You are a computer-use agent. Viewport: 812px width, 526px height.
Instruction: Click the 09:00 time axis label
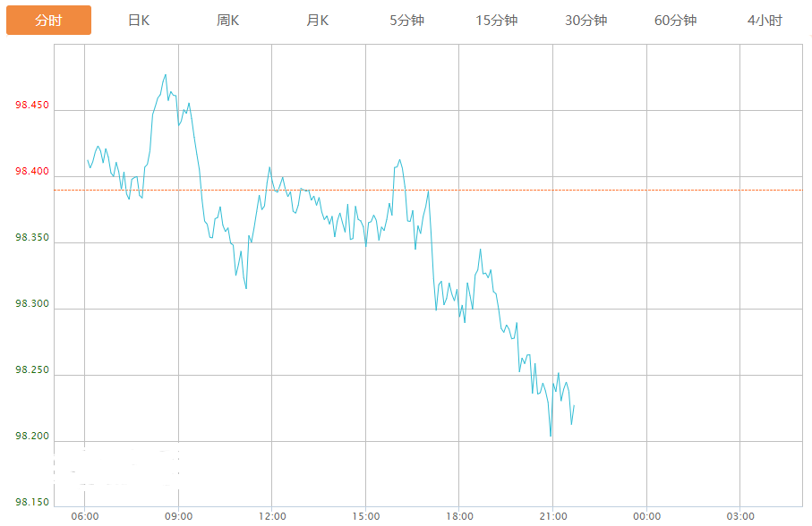(178, 516)
